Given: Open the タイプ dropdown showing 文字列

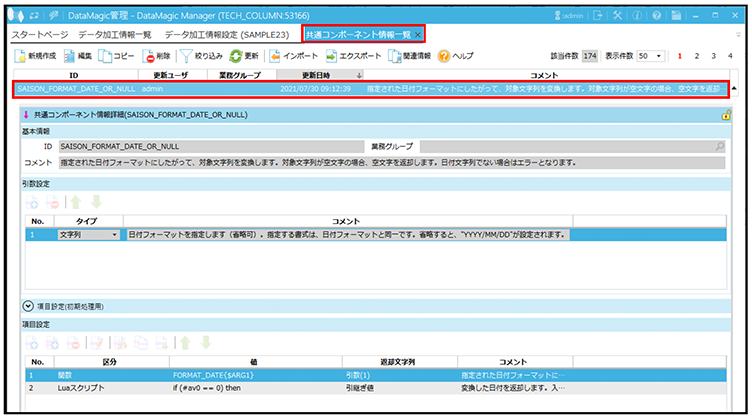Looking at the screenshot, I should click(89, 234).
